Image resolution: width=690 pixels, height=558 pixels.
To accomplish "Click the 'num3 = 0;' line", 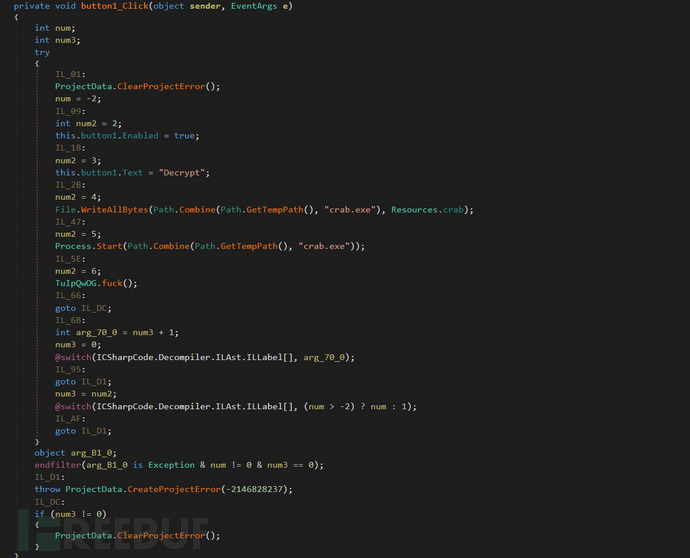I will pyautogui.click(x=78, y=345).
